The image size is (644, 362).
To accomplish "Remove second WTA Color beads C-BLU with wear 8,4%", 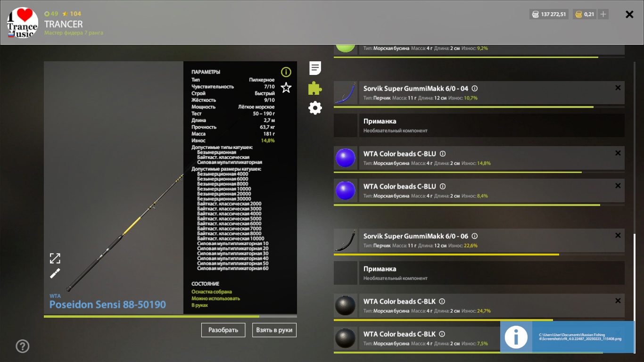I will pos(618,186).
